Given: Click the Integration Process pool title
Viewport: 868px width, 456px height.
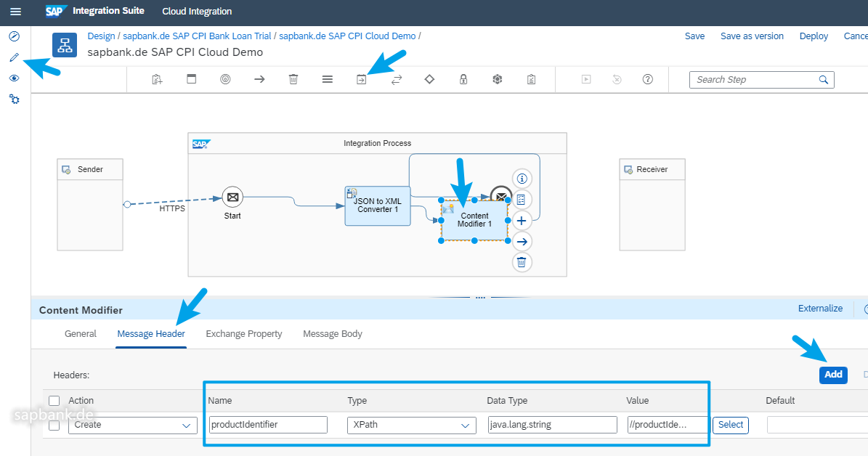Looking at the screenshot, I should pos(378,143).
